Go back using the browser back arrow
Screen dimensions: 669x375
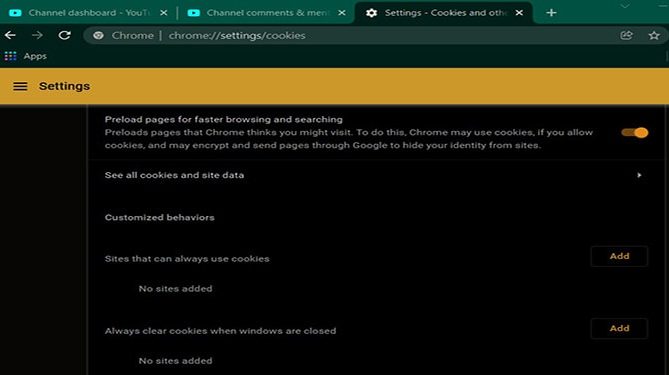click(x=10, y=35)
